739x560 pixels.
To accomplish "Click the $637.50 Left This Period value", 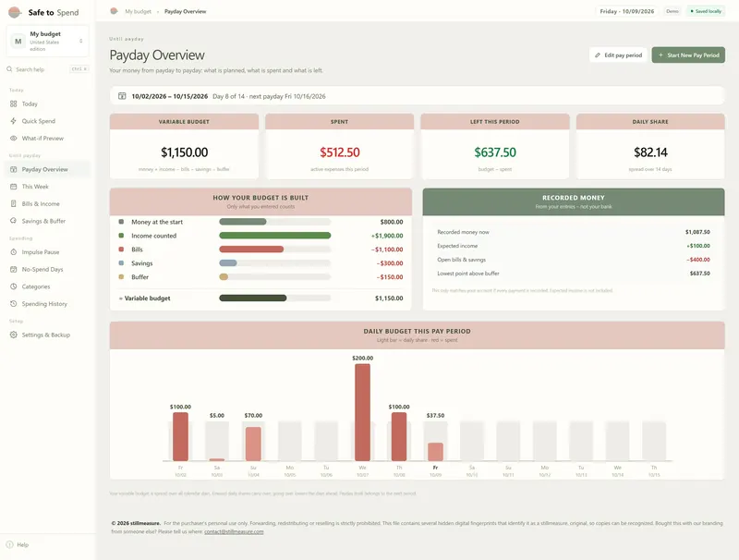I will (x=495, y=152).
